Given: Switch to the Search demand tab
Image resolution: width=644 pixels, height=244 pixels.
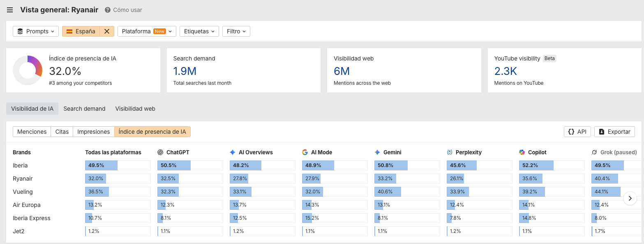Looking at the screenshot, I should pos(84,109).
